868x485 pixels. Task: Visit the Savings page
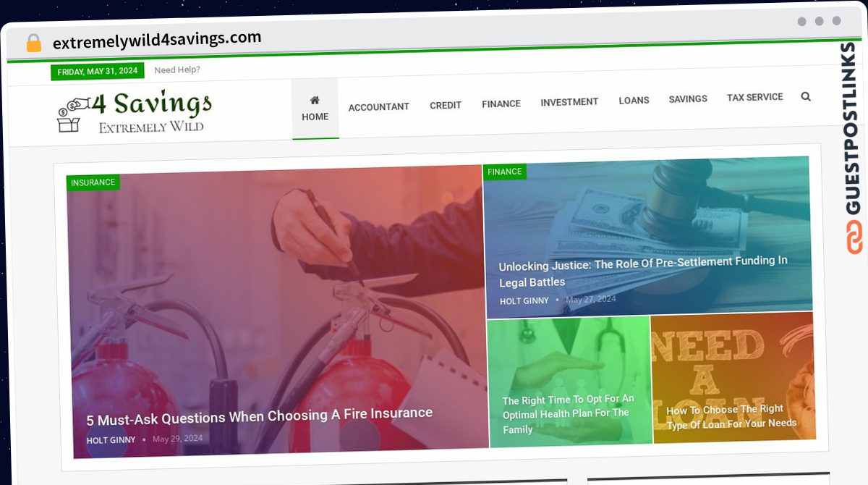[x=688, y=98]
